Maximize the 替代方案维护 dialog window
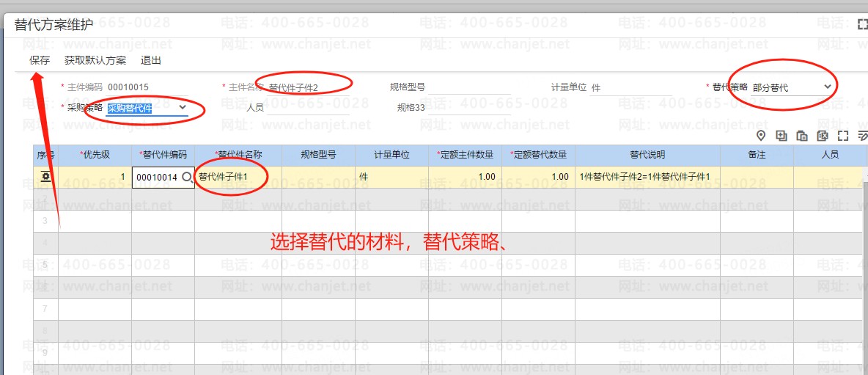Image resolution: width=868 pixels, height=375 pixels. pyautogui.click(x=862, y=24)
